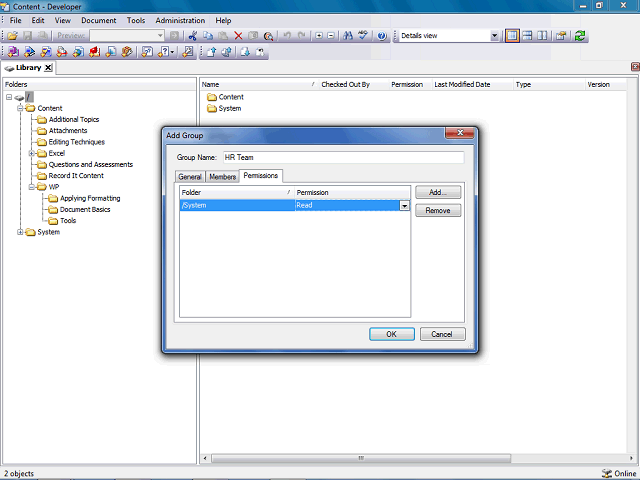Collapse the WP folder

click(31, 187)
